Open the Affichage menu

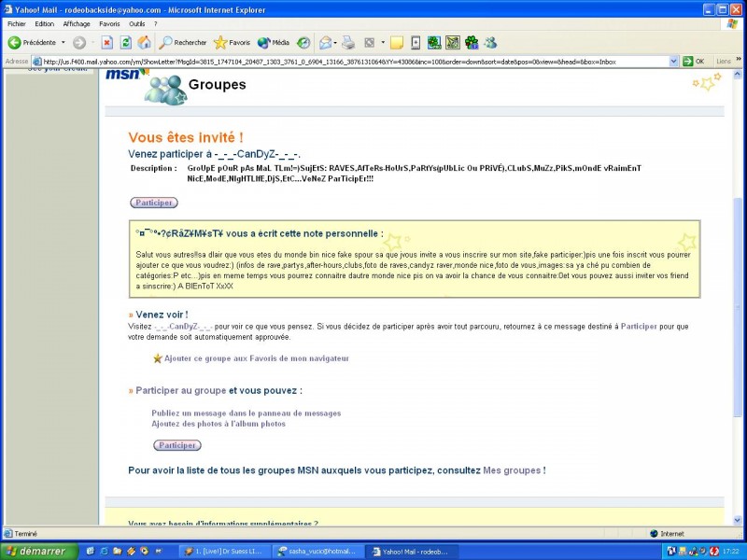pos(77,24)
